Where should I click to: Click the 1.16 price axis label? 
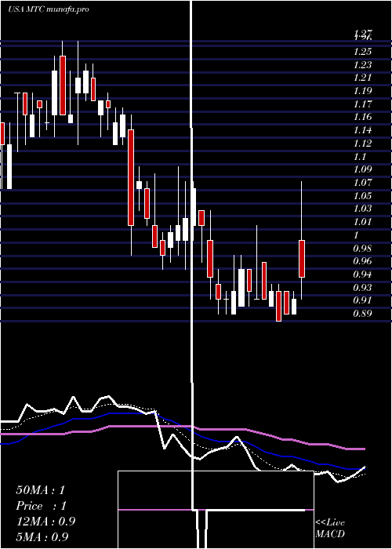point(362,117)
